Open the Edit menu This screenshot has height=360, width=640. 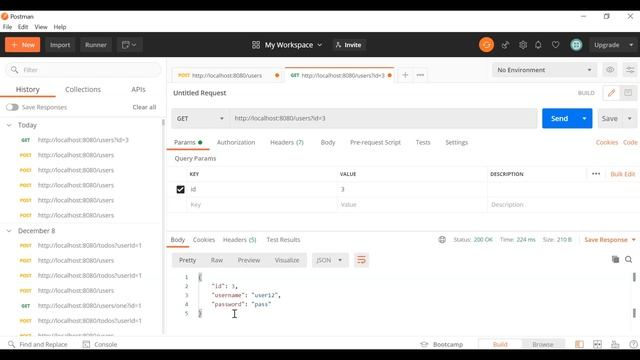[x=23, y=27]
